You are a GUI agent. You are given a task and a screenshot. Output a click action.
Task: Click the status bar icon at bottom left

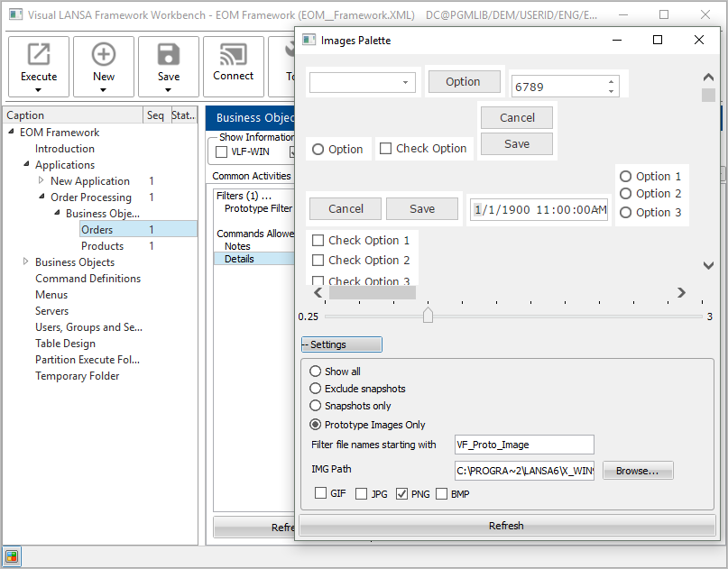click(12, 556)
